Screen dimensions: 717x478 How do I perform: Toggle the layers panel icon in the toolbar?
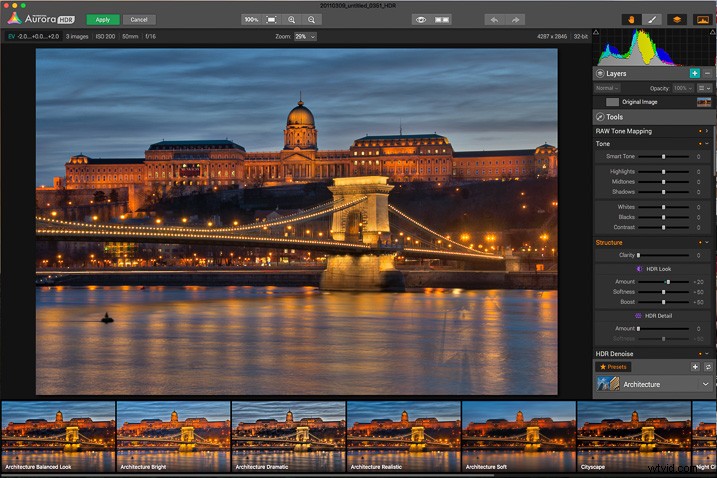pyautogui.click(x=677, y=20)
